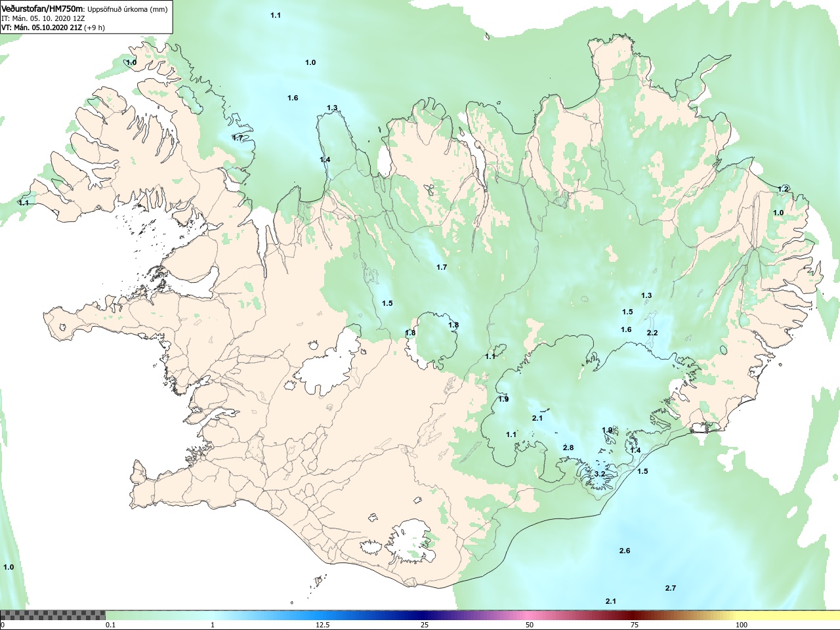The image size is (840, 630).
Task: Click the 'VT: Mán. 05.10.2020 21Z (+9 h)' line
Action: (x=53, y=28)
